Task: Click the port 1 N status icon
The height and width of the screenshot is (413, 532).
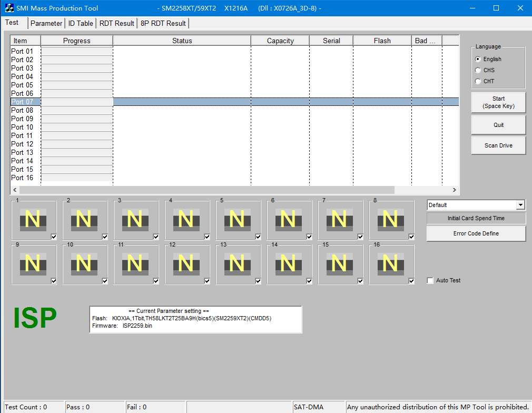Action: tap(33, 219)
